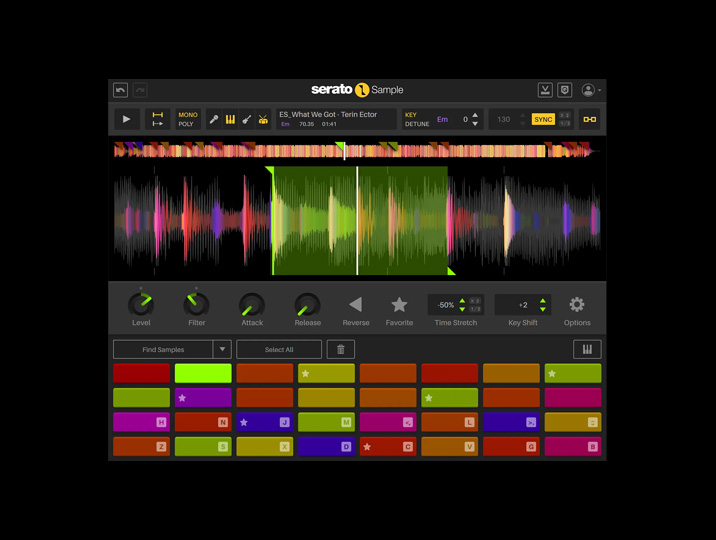This screenshot has width=716, height=540.
Task: Open the download icon in header
Action: (545, 90)
